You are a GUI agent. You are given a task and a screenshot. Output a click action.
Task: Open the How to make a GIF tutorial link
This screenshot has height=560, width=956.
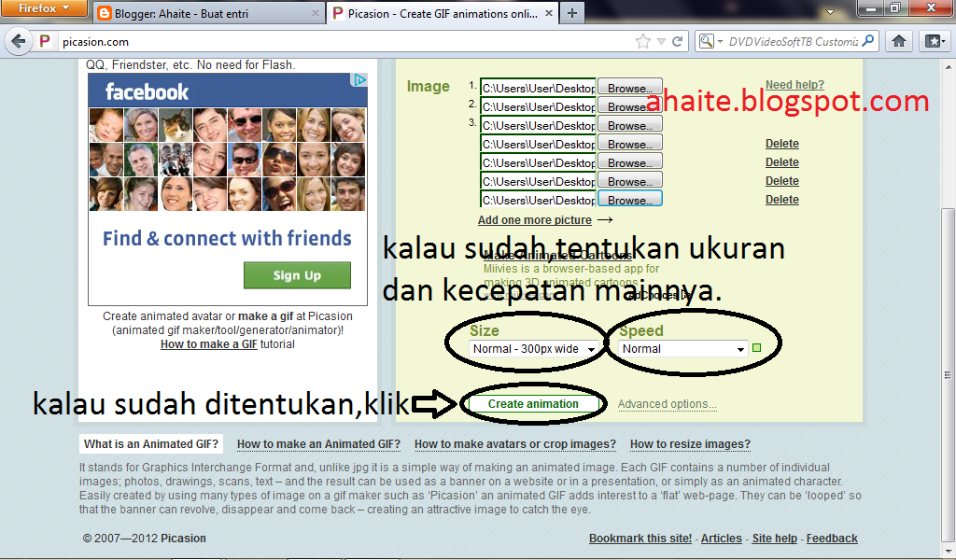click(x=209, y=344)
